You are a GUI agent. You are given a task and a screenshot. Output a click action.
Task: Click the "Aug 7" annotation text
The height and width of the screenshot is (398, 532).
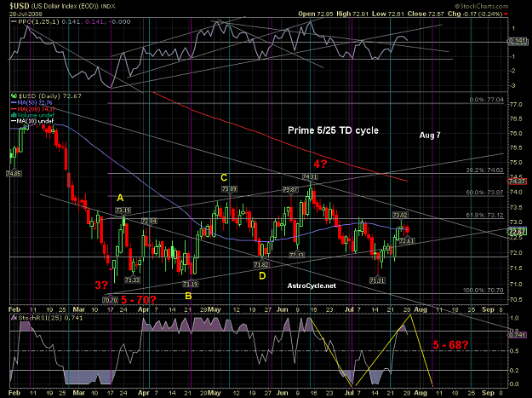[x=430, y=136]
